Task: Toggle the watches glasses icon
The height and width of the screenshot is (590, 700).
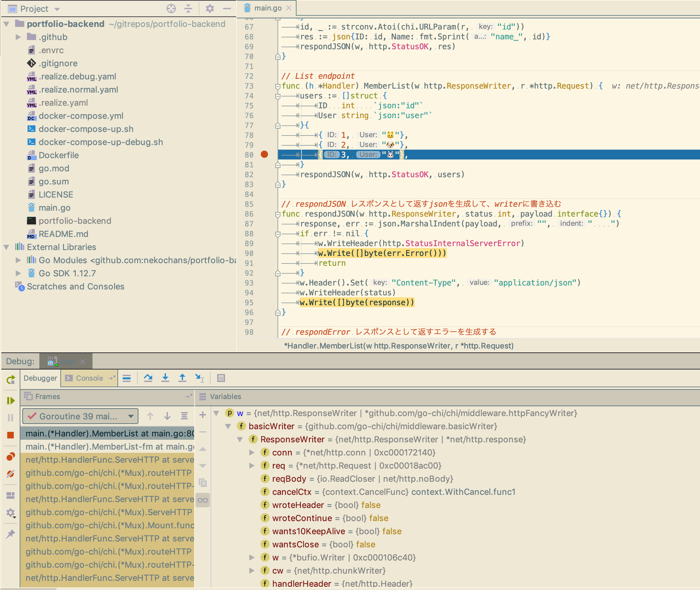Action: pos(203,500)
